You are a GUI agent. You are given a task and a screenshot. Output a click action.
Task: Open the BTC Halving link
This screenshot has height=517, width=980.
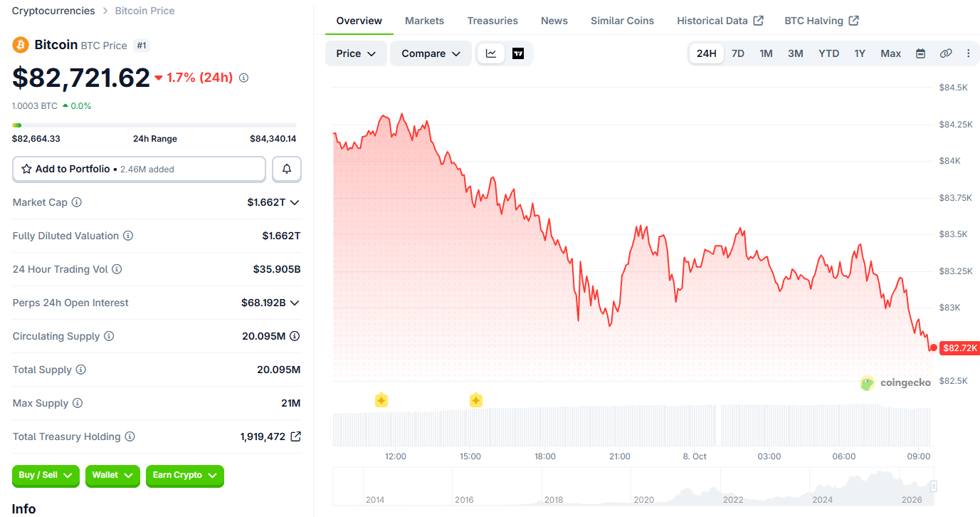[821, 21]
